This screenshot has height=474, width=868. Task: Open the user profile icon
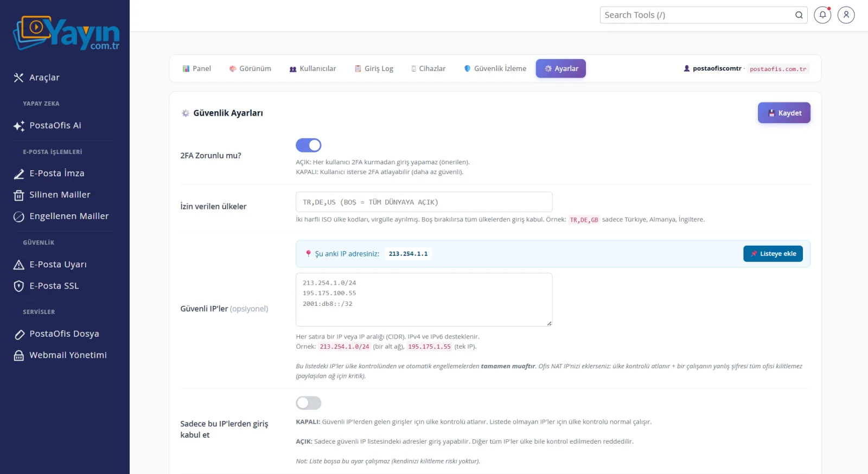click(x=846, y=15)
